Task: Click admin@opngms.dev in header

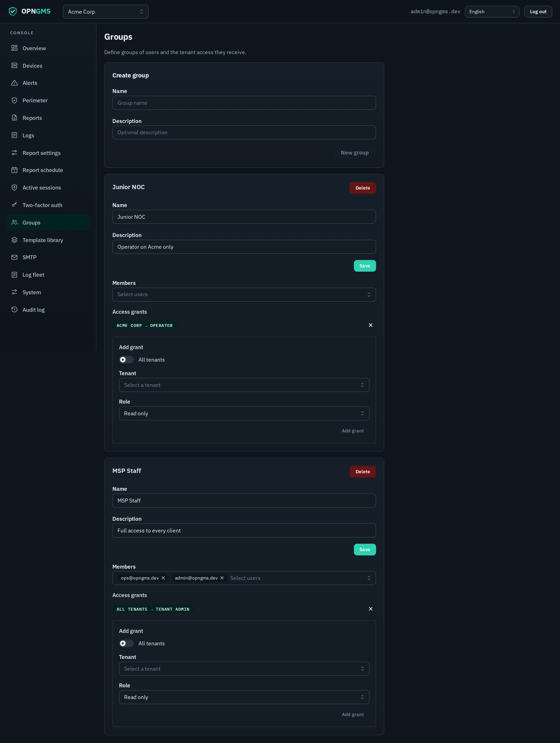Action: [x=435, y=11]
